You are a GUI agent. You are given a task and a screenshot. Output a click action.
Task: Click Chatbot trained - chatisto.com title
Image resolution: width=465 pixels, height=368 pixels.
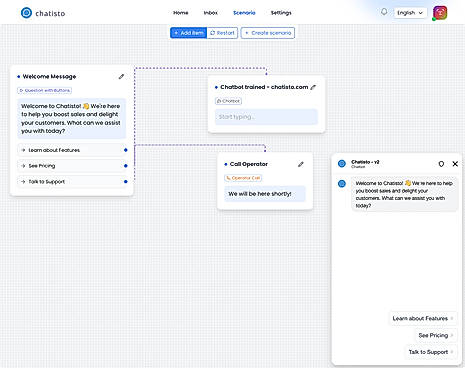(x=264, y=87)
